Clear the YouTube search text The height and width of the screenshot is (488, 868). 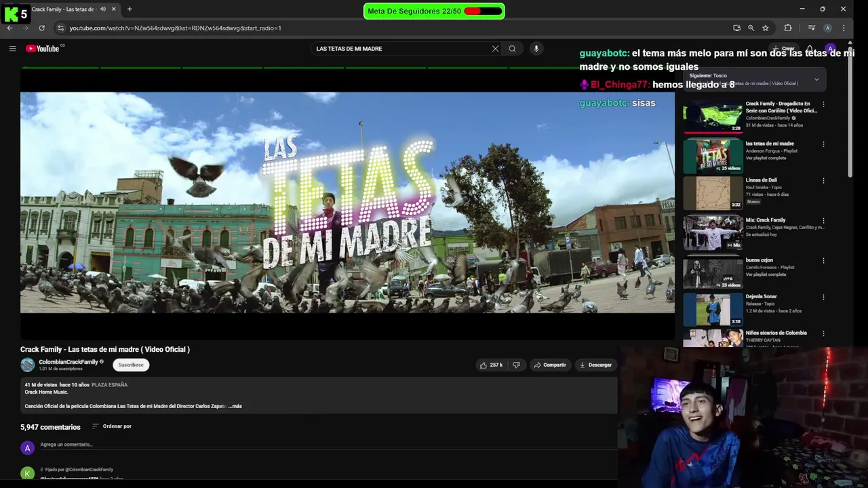click(x=495, y=49)
